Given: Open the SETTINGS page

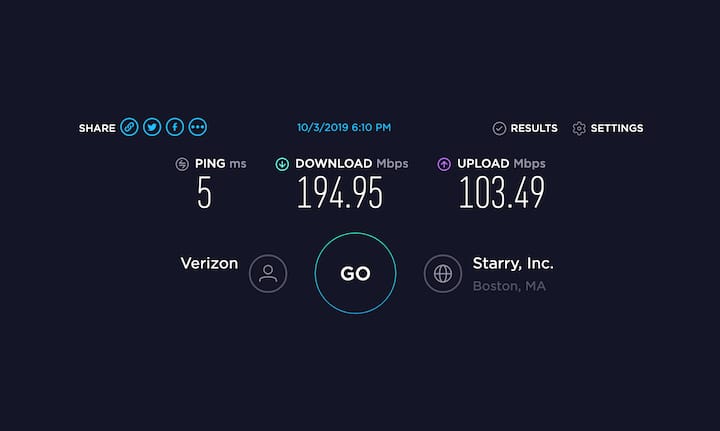Looking at the screenshot, I should pos(617,128).
